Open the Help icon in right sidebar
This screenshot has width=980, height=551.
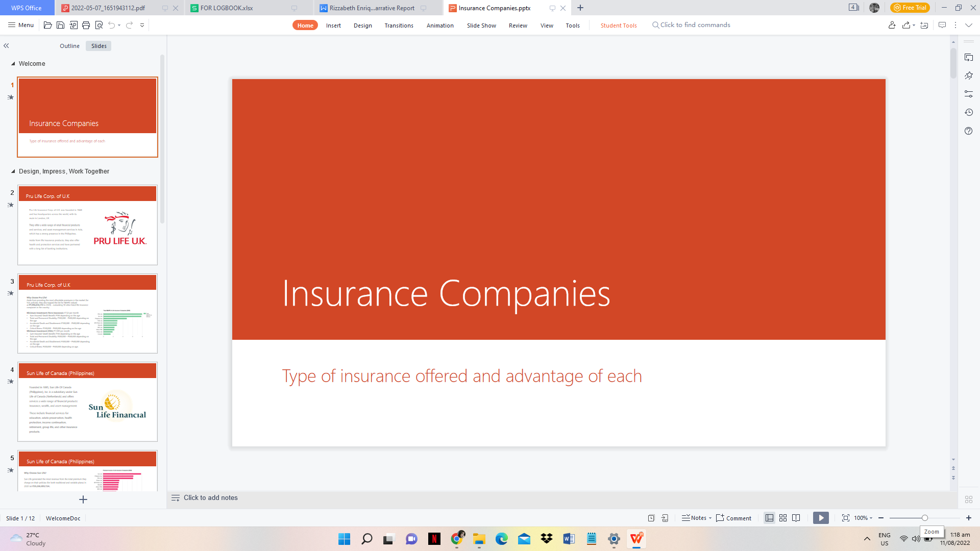pos(968,131)
